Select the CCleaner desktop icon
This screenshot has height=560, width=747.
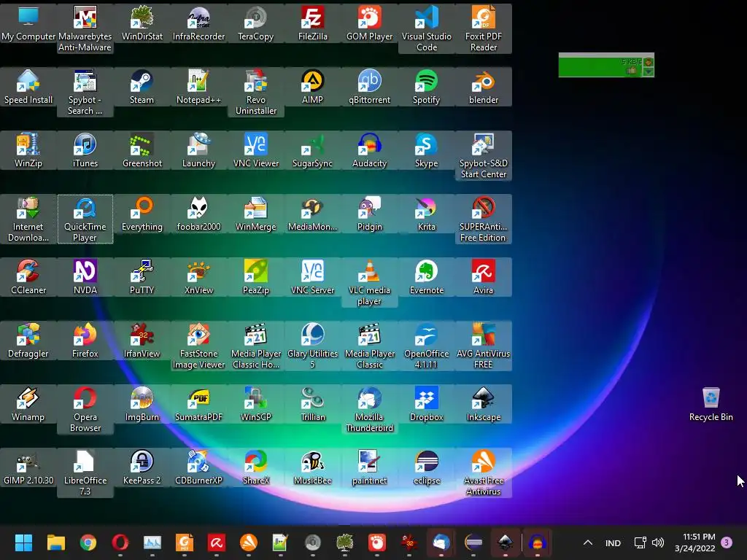pyautogui.click(x=28, y=277)
